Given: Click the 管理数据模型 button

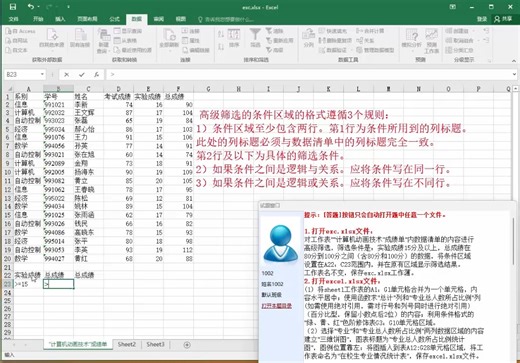Looking at the screenshot, I should 375,50.
